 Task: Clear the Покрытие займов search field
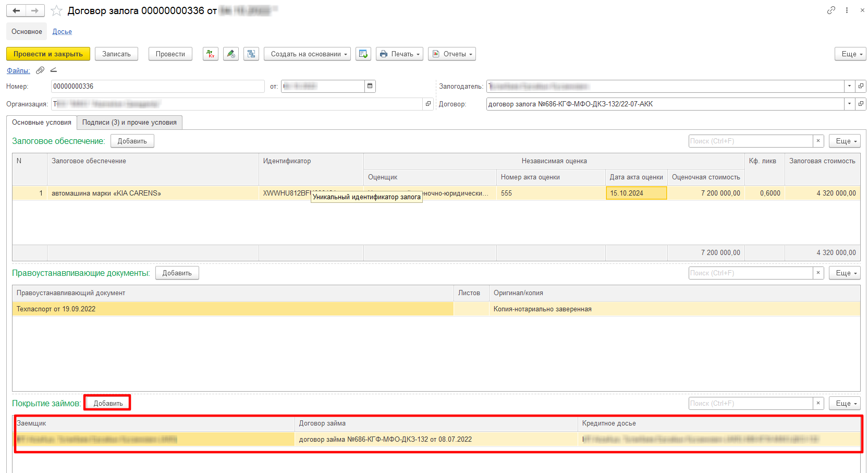[818, 403]
